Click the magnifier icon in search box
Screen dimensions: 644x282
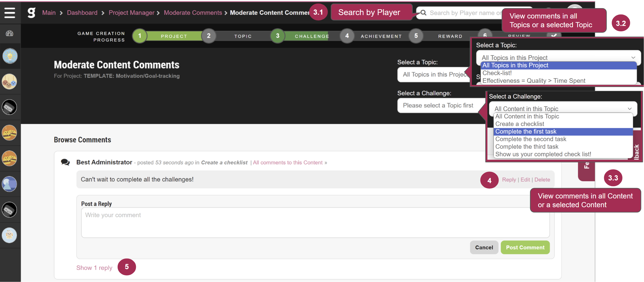[x=423, y=13]
